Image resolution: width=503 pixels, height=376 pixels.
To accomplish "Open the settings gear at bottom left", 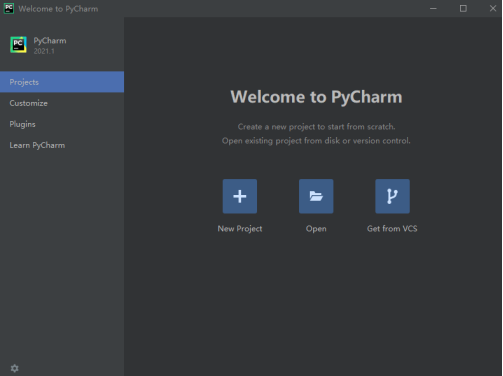I will [15, 368].
